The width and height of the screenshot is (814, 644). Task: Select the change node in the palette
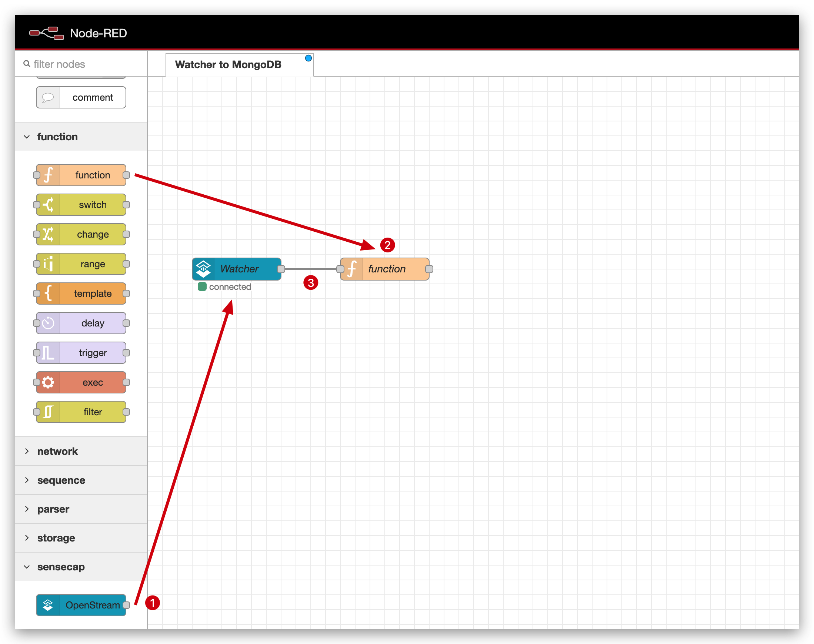(x=81, y=234)
